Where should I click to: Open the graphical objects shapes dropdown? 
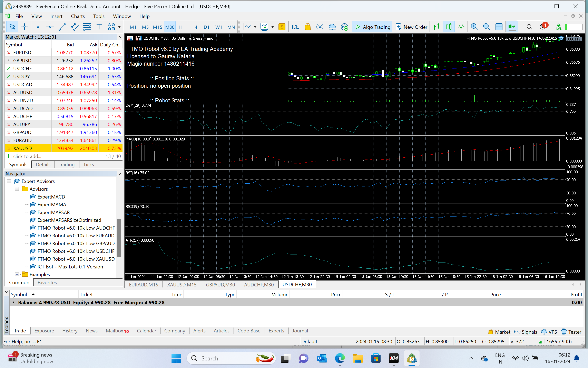tap(119, 27)
